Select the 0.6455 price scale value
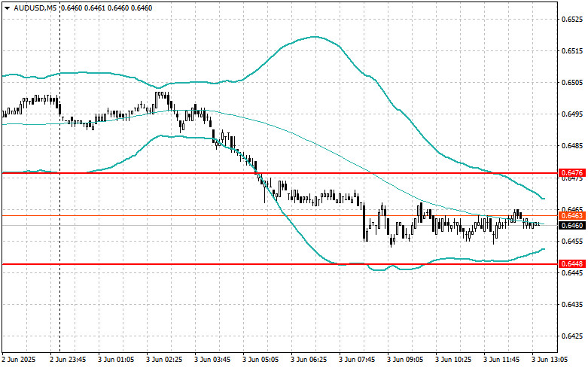The image size is (588, 368). point(572,241)
